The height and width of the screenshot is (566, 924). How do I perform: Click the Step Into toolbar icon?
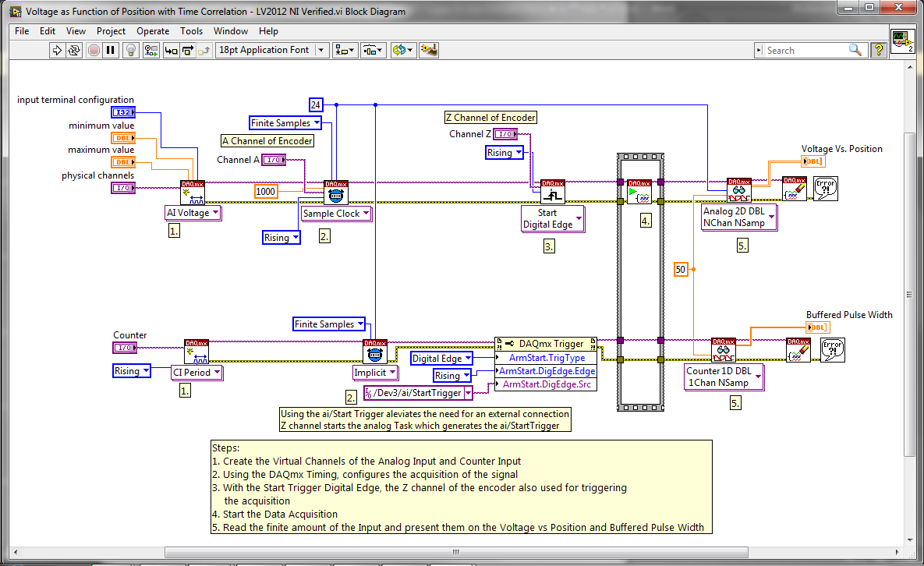tap(171, 50)
